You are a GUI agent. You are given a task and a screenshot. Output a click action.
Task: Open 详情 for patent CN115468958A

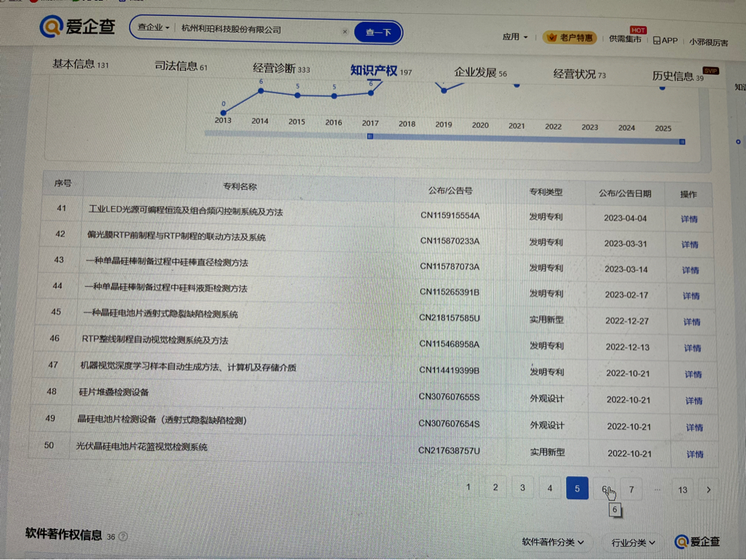point(693,349)
